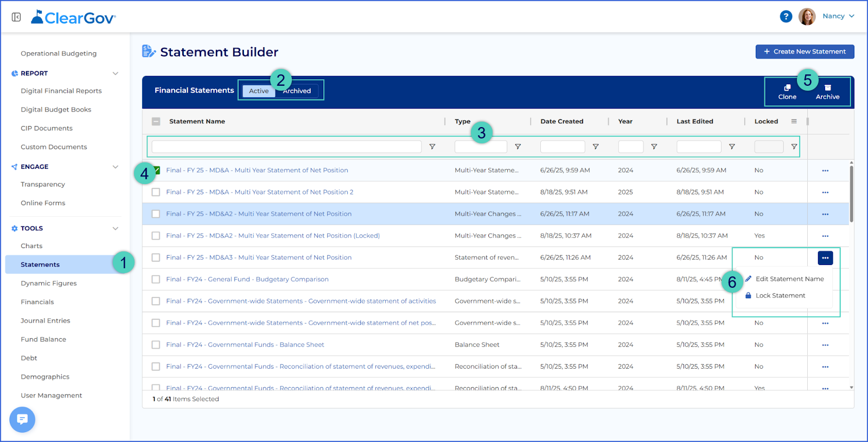This screenshot has height=442, width=868.
Task: Check the Government-wide statement of activities row
Action: 156,301
